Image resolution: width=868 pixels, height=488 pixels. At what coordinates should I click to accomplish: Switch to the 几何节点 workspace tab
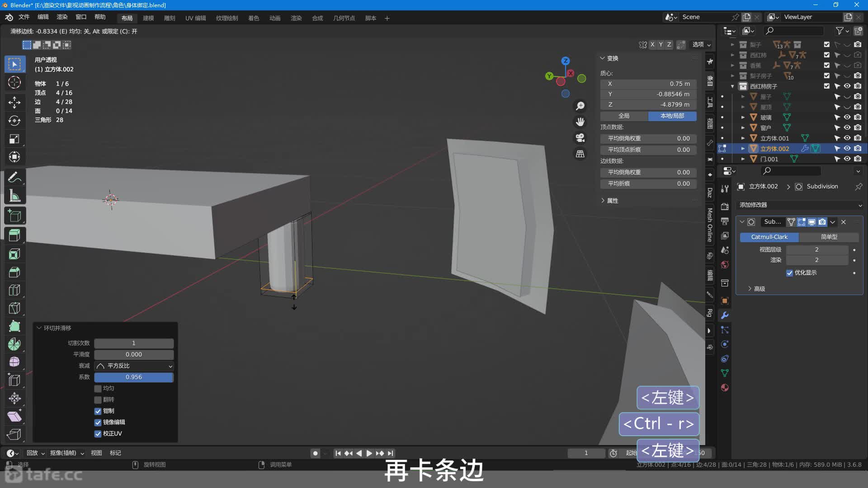coord(344,18)
